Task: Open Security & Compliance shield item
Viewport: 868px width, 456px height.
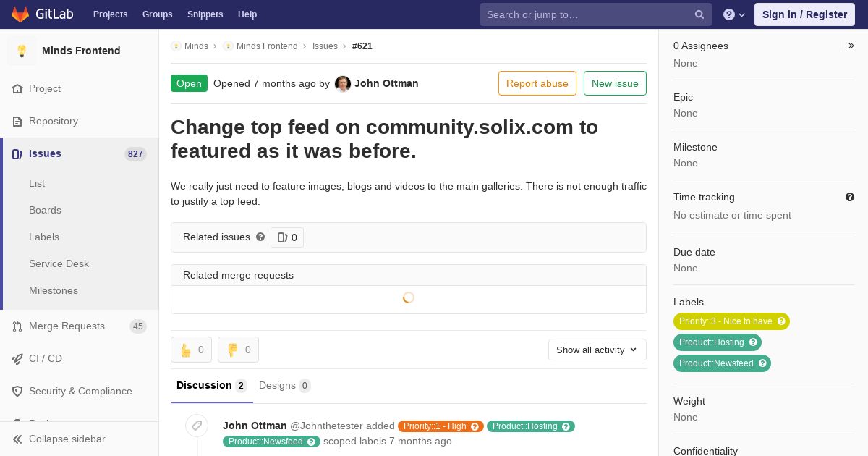Action: click(80, 391)
